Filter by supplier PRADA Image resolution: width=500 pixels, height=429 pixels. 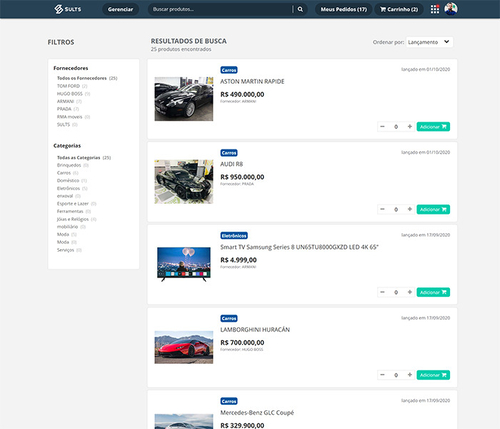[x=68, y=109]
